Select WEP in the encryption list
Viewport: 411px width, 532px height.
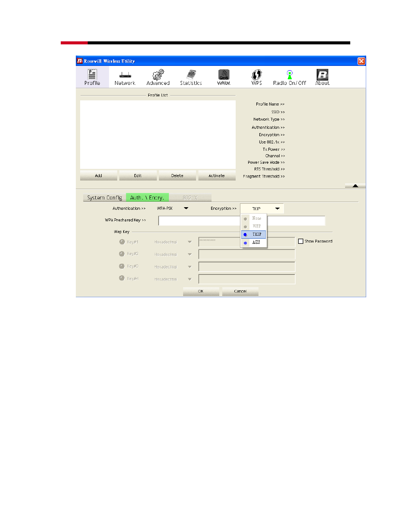[254, 226]
